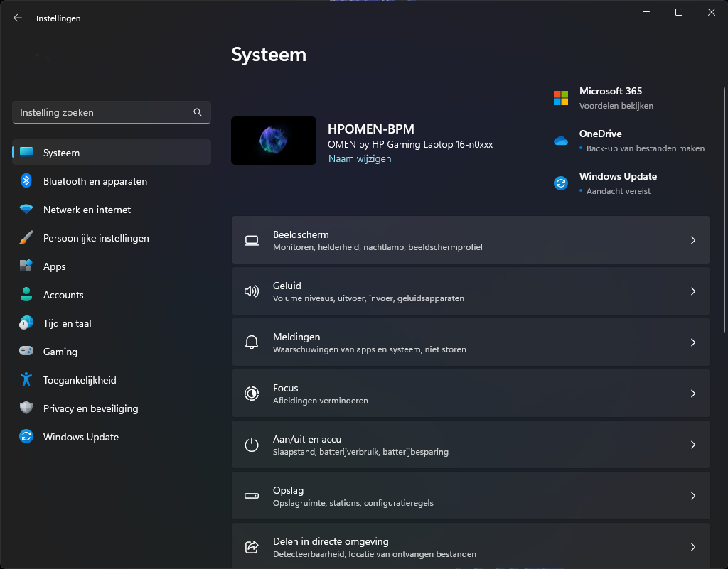Click Afleidingen verminderen description

coord(321,401)
